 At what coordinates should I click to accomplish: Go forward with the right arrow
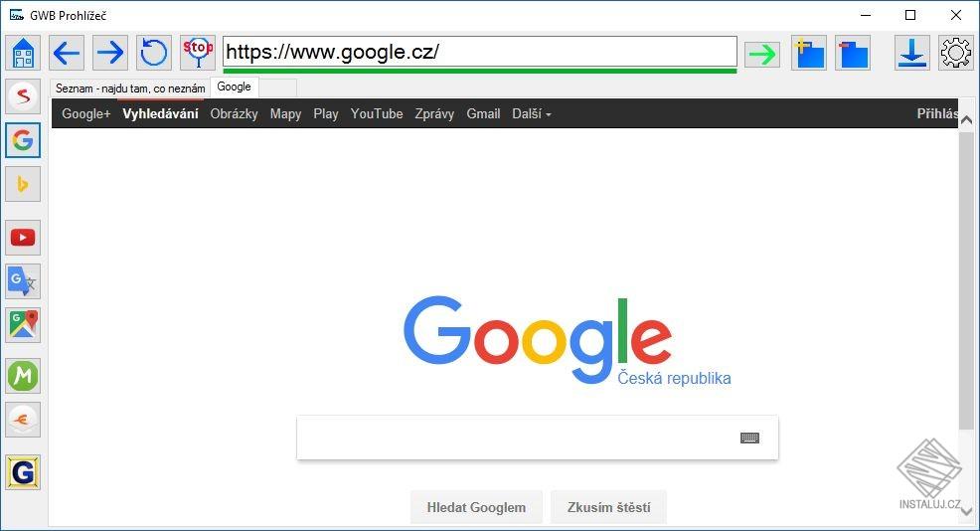pos(110,53)
